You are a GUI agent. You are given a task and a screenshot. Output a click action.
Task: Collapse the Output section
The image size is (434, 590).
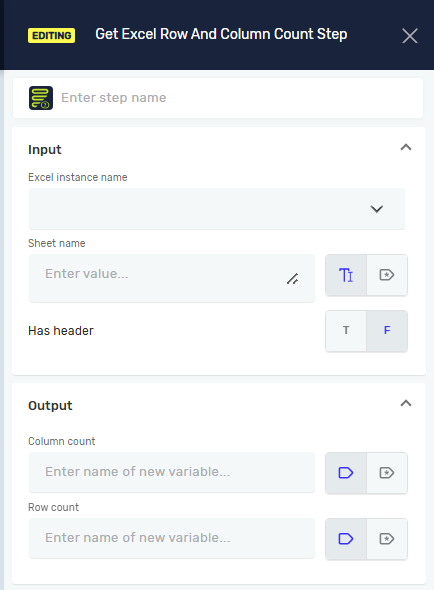pos(406,403)
